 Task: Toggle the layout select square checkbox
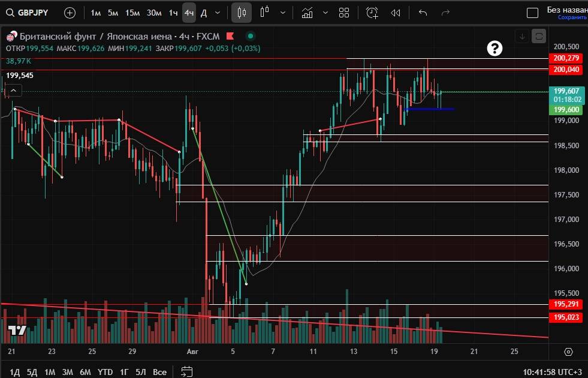(532, 13)
